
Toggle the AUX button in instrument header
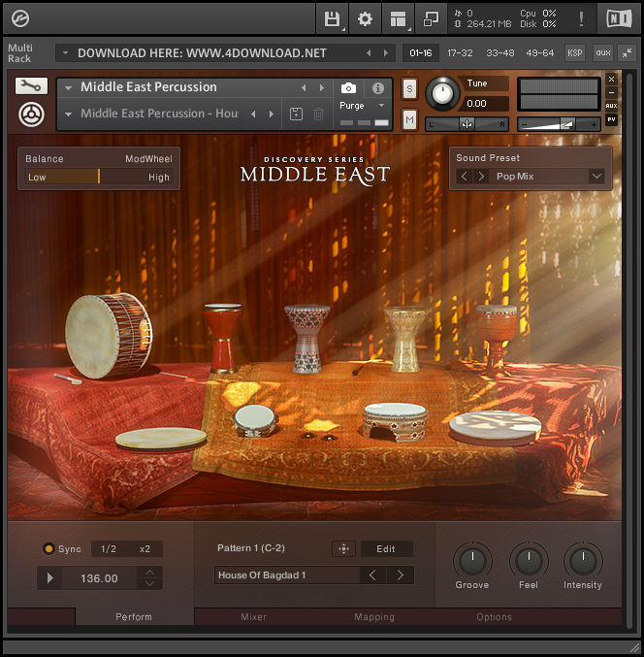point(611,106)
